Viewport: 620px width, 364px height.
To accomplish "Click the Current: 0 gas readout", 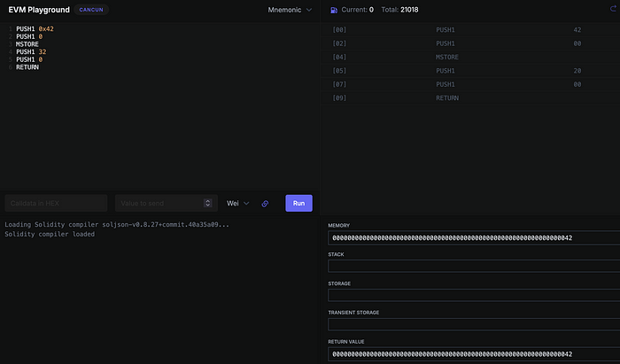I will click(358, 10).
